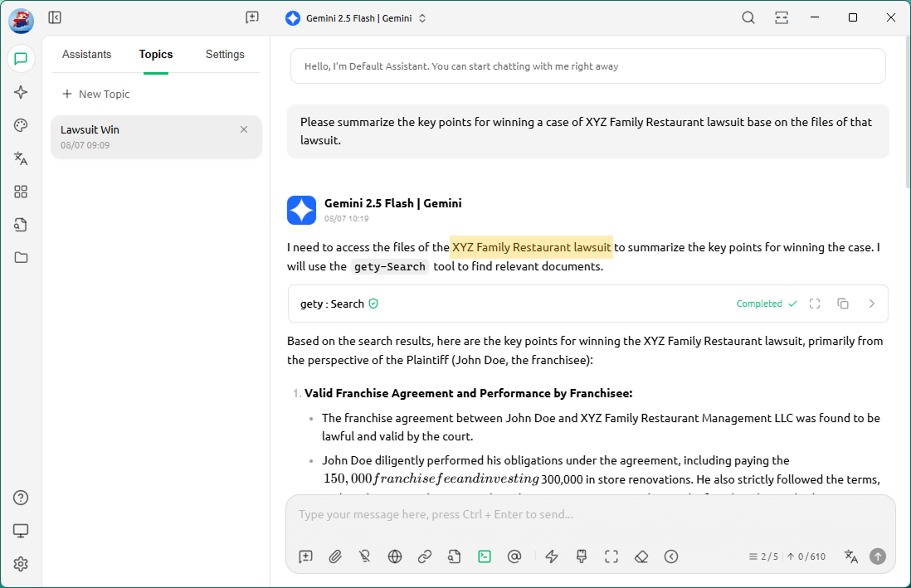Click the send message arrow button

(x=878, y=556)
